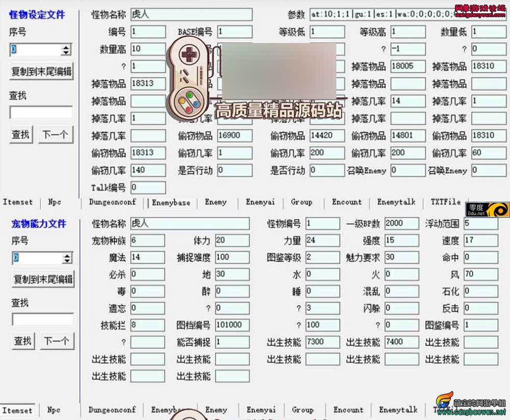Click the 魅力要求 field

tap(402, 257)
